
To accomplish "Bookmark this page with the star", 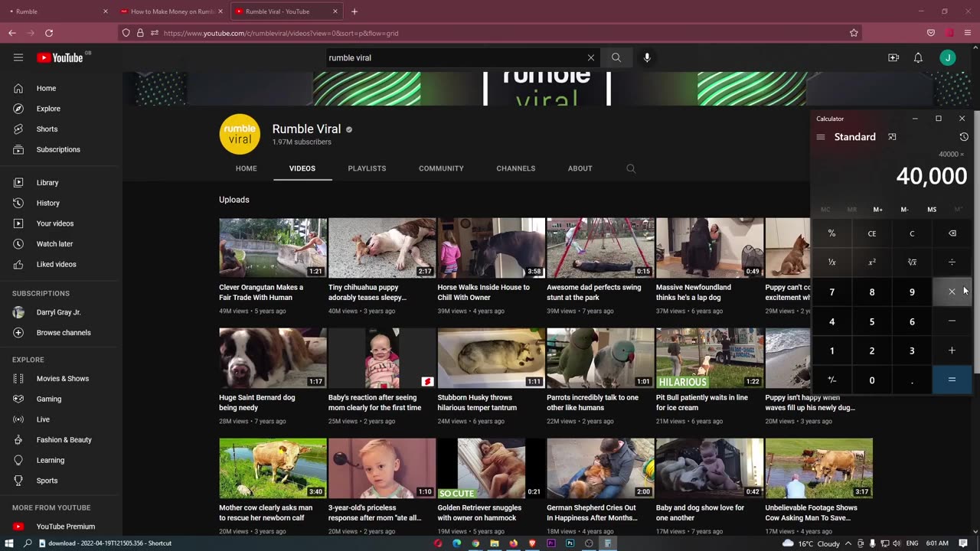I will pos(854,33).
